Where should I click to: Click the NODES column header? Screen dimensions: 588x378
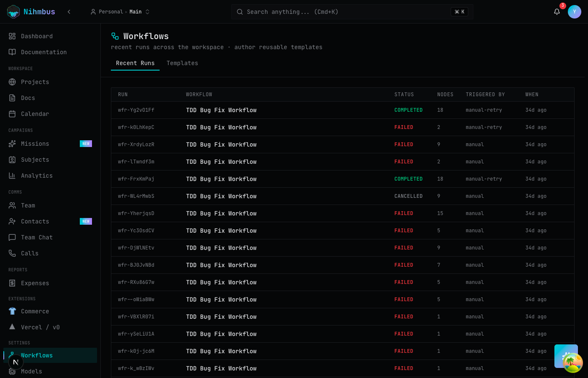(x=445, y=94)
